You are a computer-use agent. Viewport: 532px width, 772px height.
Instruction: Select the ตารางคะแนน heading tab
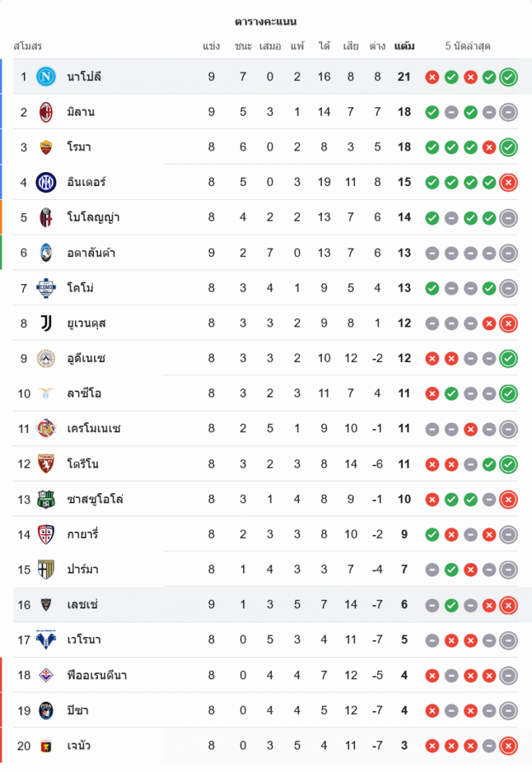266,22
